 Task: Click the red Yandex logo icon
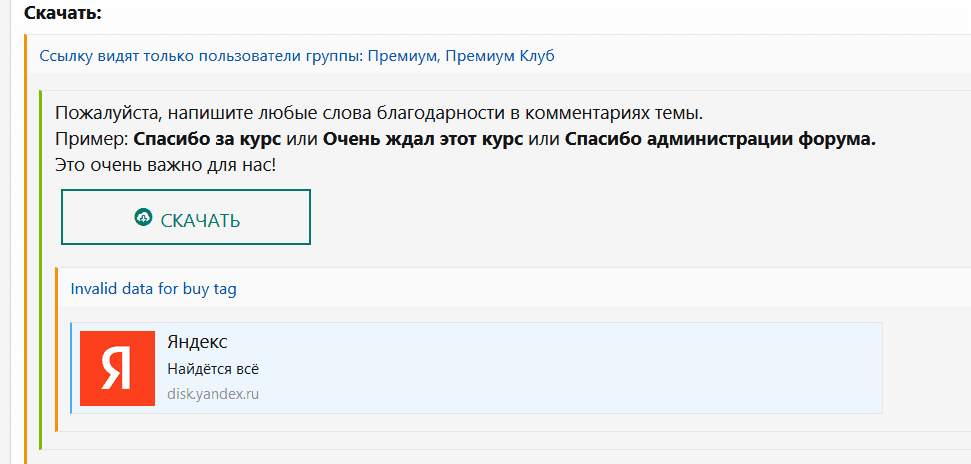pos(117,368)
